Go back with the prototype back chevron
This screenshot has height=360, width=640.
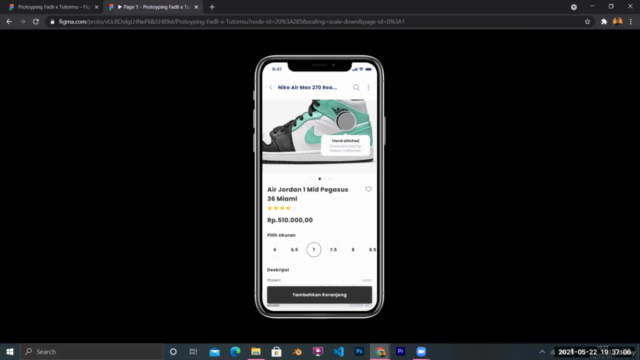271,87
